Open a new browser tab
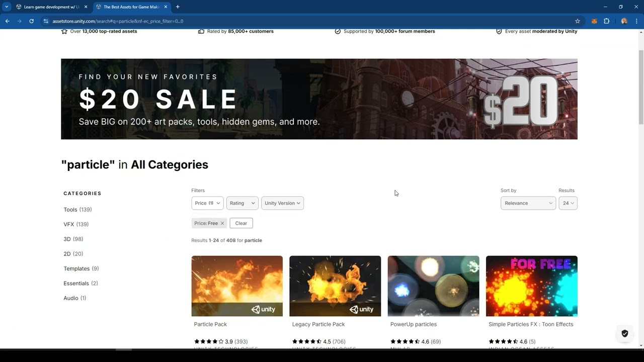 (178, 7)
